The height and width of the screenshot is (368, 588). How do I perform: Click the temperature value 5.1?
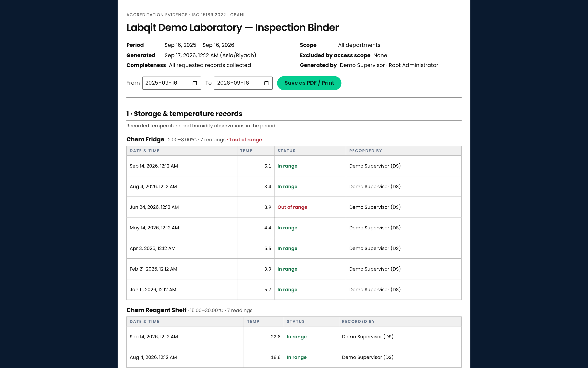268,166
